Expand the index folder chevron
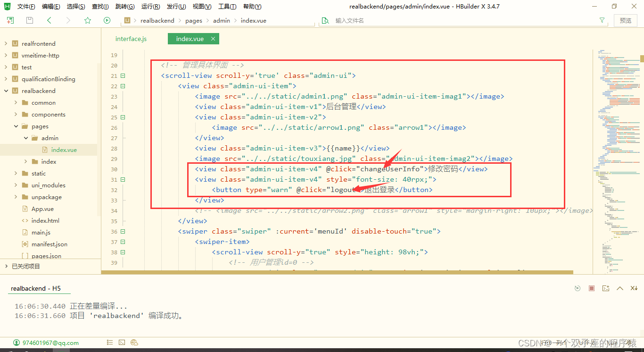The height and width of the screenshot is (352, 644). [x=25, y=161]
